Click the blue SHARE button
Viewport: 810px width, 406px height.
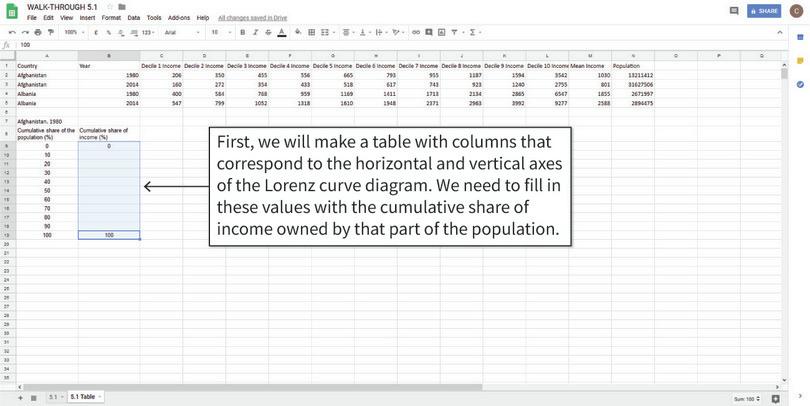point(764,11)
